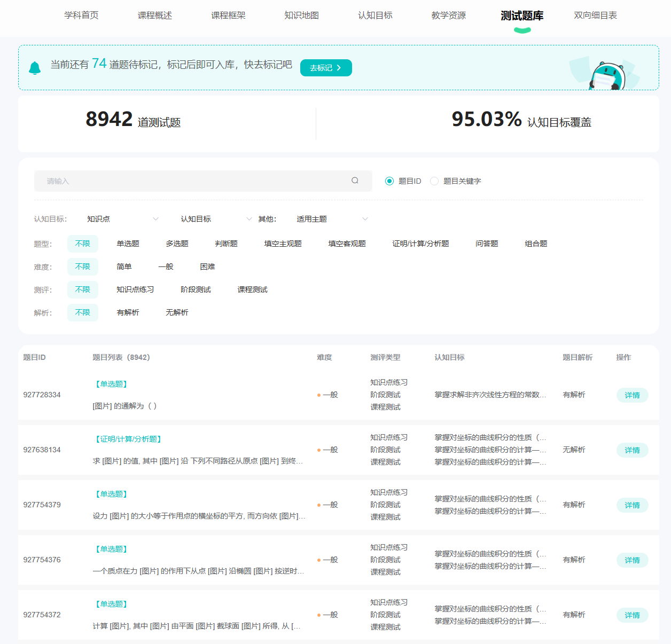The height and width of the screenshot is (644, 671).
Task: Go to the 教学资源 tab
Action: coord(448,15)
